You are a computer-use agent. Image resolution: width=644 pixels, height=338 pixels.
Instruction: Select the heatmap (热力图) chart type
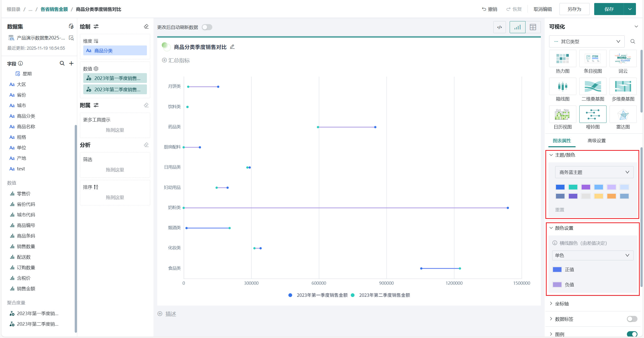point(562,59)
